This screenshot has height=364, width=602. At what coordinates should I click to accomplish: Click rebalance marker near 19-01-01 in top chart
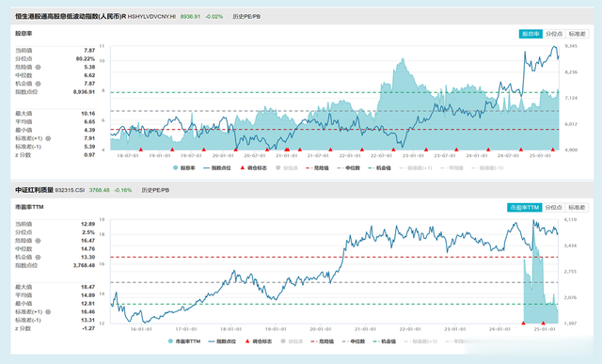pos(172,150)
